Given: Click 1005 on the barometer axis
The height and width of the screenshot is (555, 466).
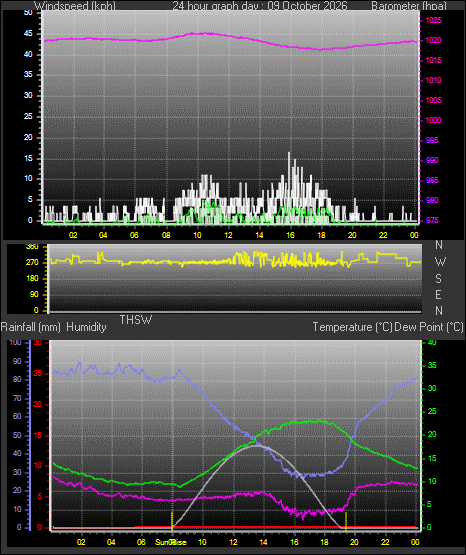Looking at the screenshot, I should point(433,101).
